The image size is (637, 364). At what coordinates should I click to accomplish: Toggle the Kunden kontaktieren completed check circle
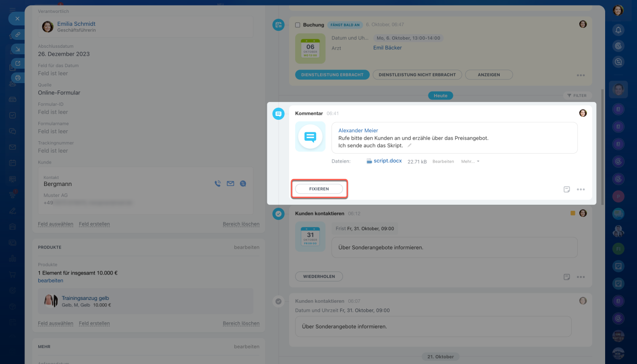point(279,214)
